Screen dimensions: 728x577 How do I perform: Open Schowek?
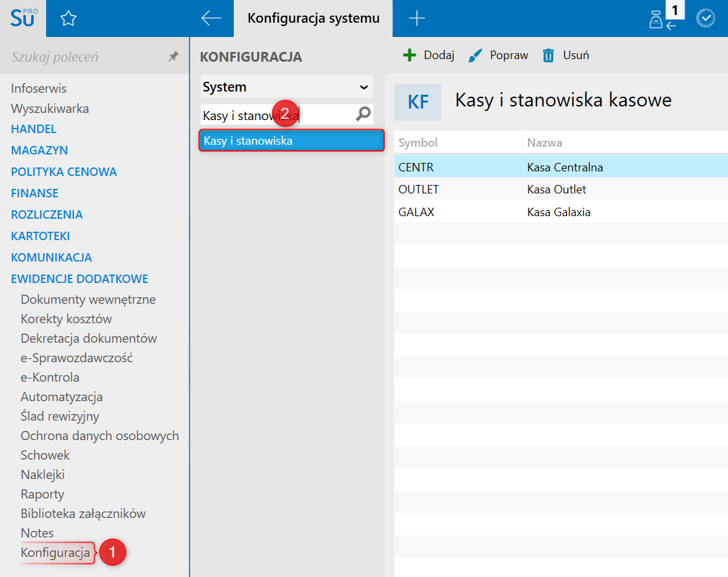(45, 456)
